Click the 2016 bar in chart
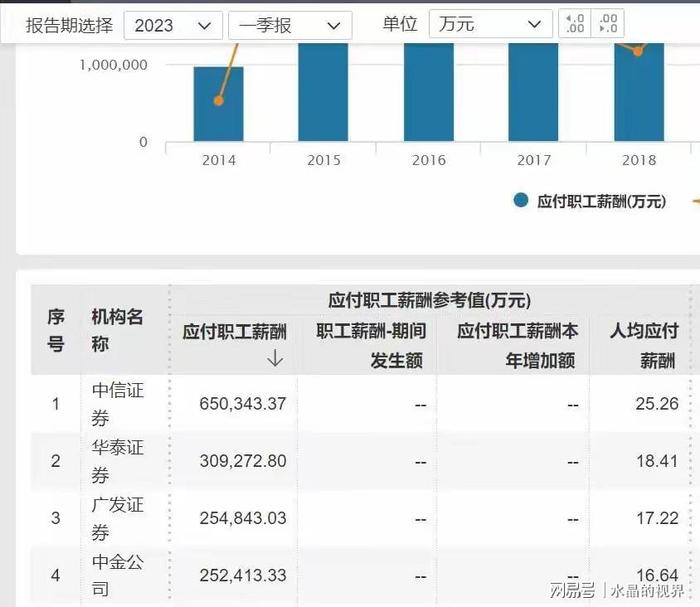The width and height of the screenshot is (700, 607). pos(429,92)
